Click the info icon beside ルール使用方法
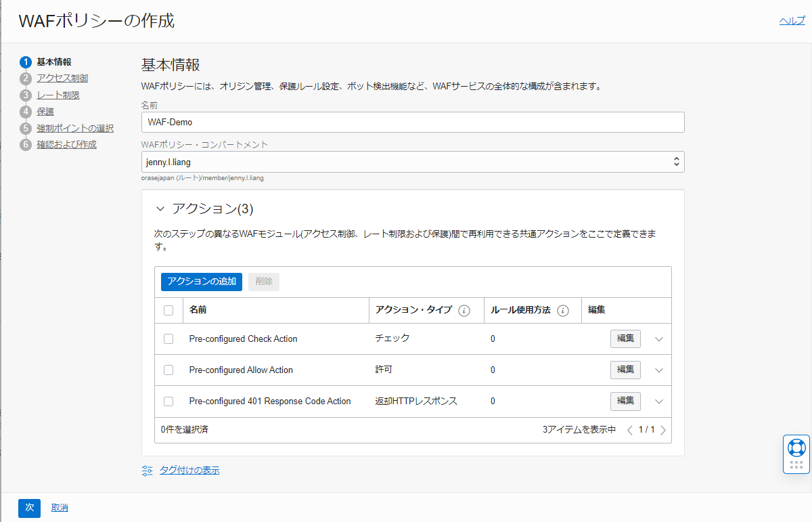 click(562, 311)
